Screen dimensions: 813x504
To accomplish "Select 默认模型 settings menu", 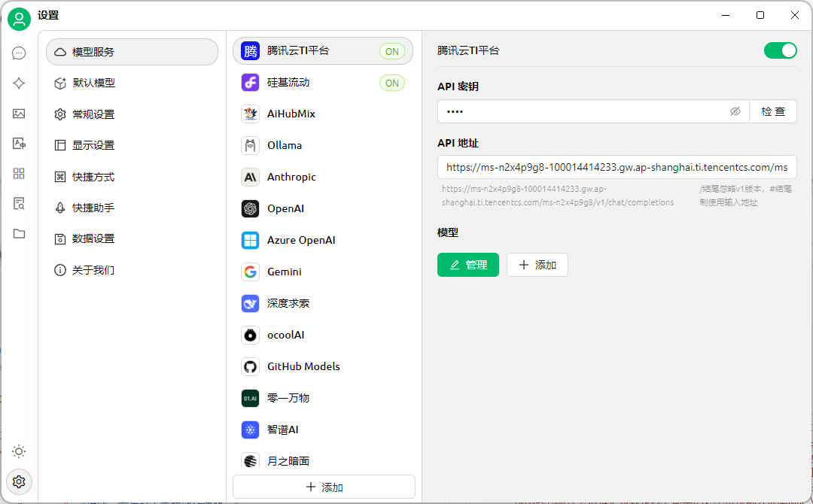I will 132,83.
